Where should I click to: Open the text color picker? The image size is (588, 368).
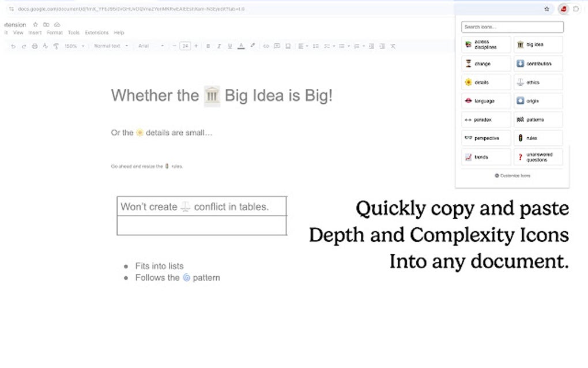point(241,46)
